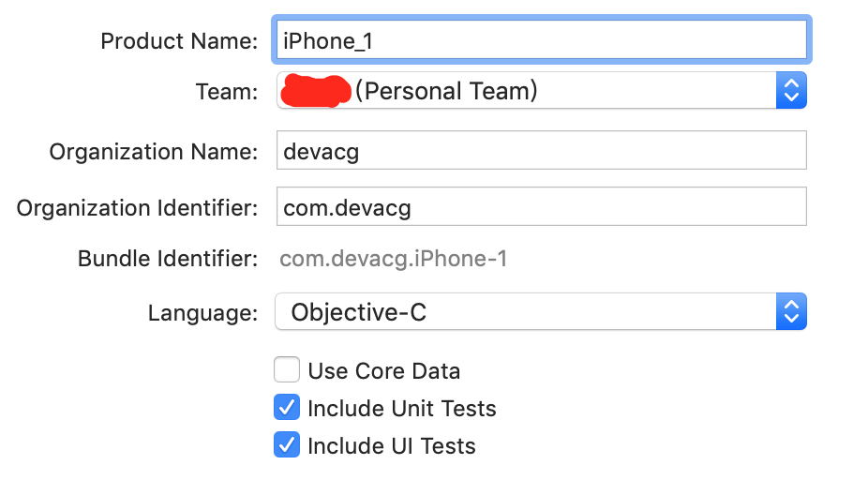The image size is (868, 480).
Task: Uncheck the Include Unit Tests checkbox
Action: point(287,408)
